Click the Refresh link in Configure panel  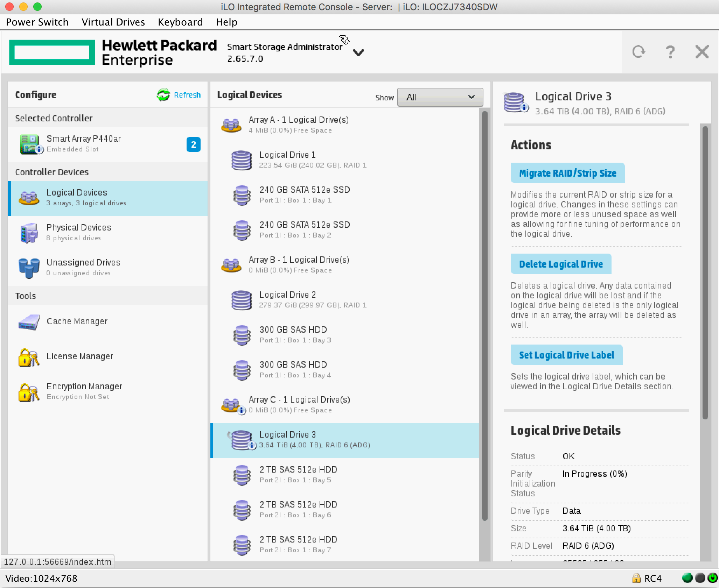(x=187, y=95)
